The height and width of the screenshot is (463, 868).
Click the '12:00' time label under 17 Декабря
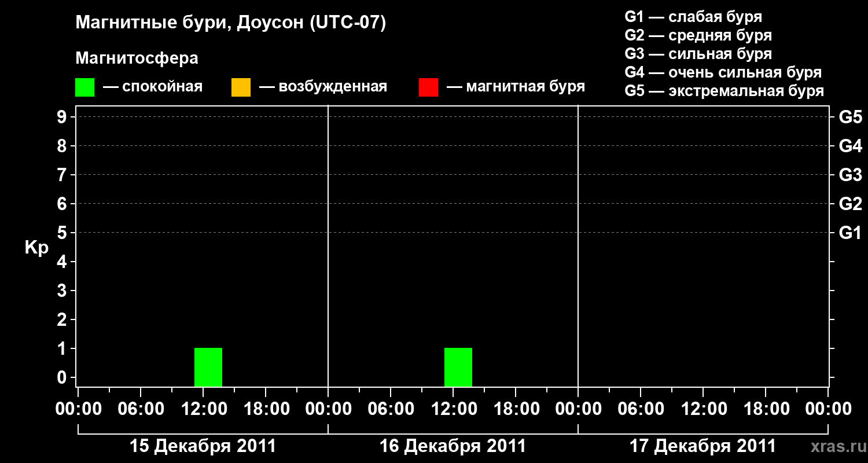pyautogui.click(x=703, y=409)
